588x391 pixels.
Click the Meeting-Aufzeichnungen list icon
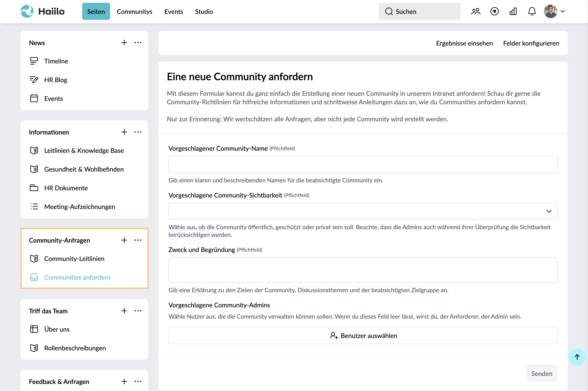point(34,206)
